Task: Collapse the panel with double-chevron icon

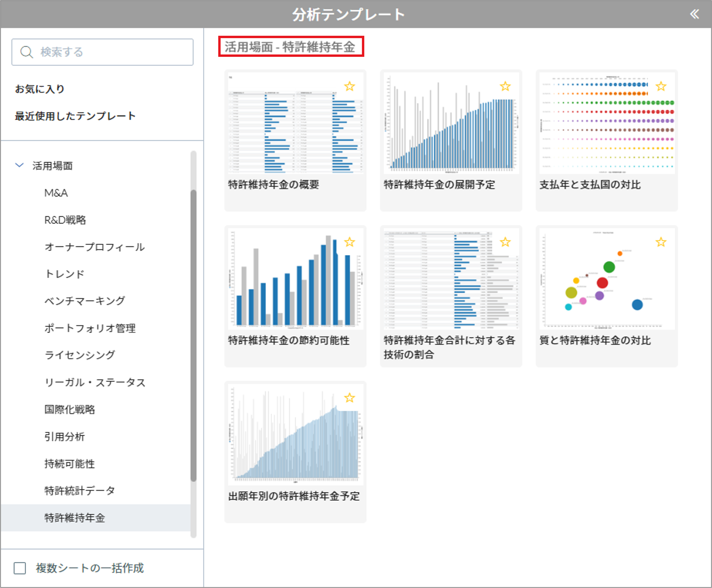Action: 694,14
